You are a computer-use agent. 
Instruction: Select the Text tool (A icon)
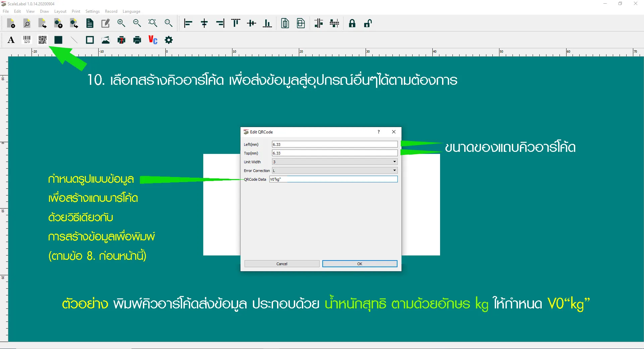coord(11,40)
